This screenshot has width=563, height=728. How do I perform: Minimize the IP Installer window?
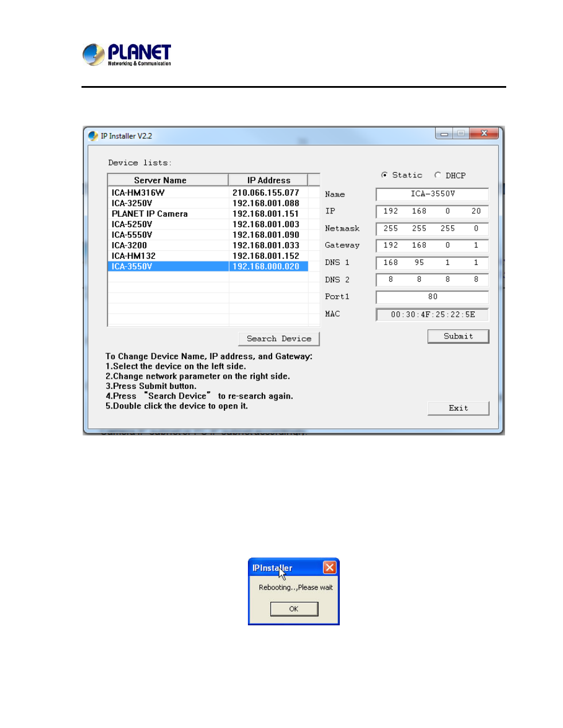pyautogui.click(x=444, y=134)
